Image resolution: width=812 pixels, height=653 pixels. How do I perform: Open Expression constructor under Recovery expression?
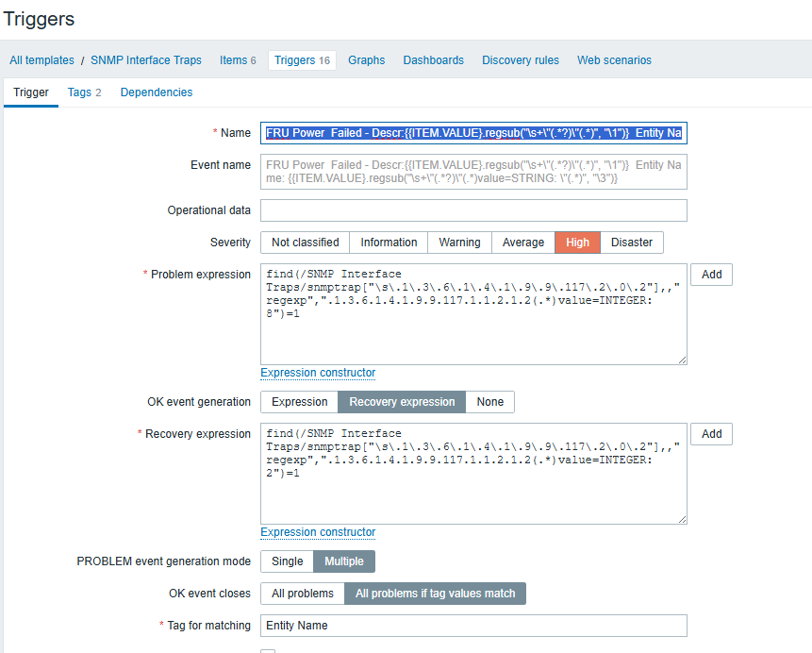[x=318, y=532]
